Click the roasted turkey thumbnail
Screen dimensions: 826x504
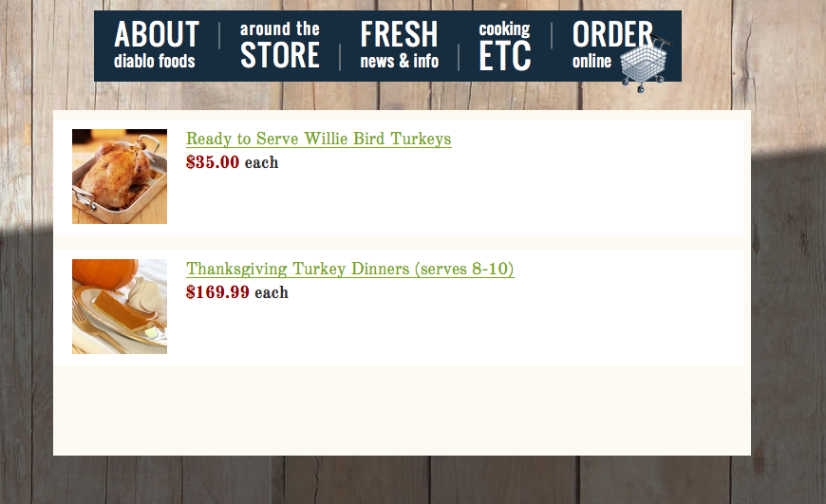120,177
